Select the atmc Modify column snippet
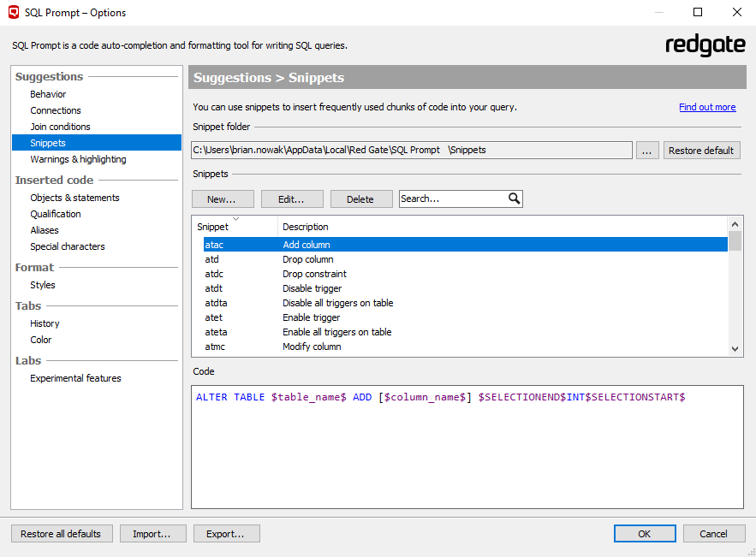 pyautogui.click(x=465, y=347)
